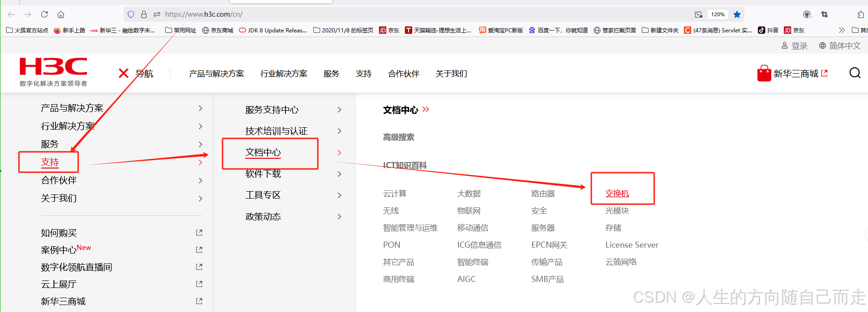Expand 服务支持中心 submenu arrow
Image resolution: width=868 pixels, height=312 pixels.
pos(340,110)
